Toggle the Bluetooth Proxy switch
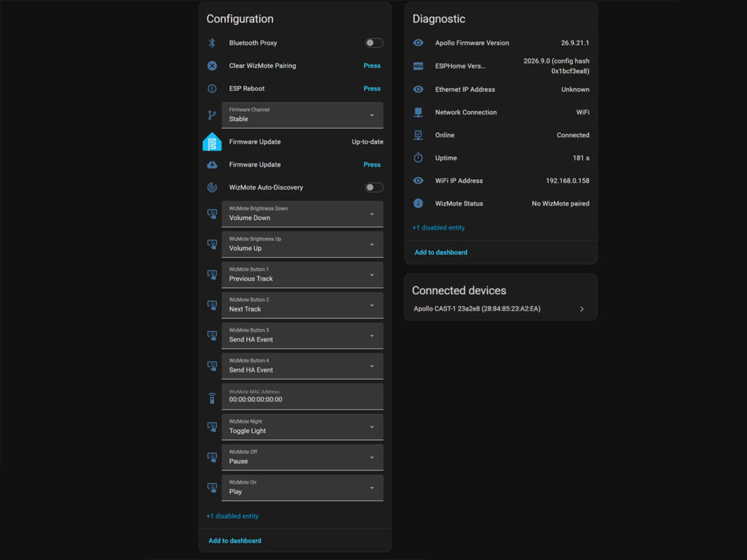The width and height of the screenshot is (747, 560). pyautogui.click(x=374, y=43)
